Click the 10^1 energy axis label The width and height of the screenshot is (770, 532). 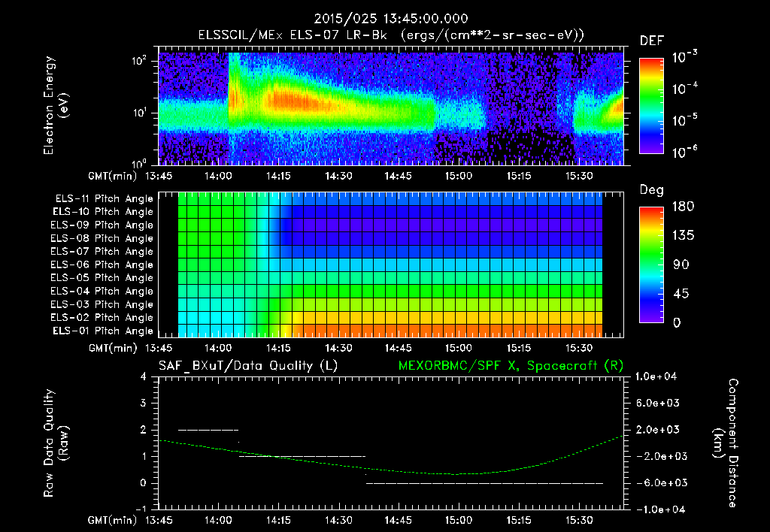point(139,113)
